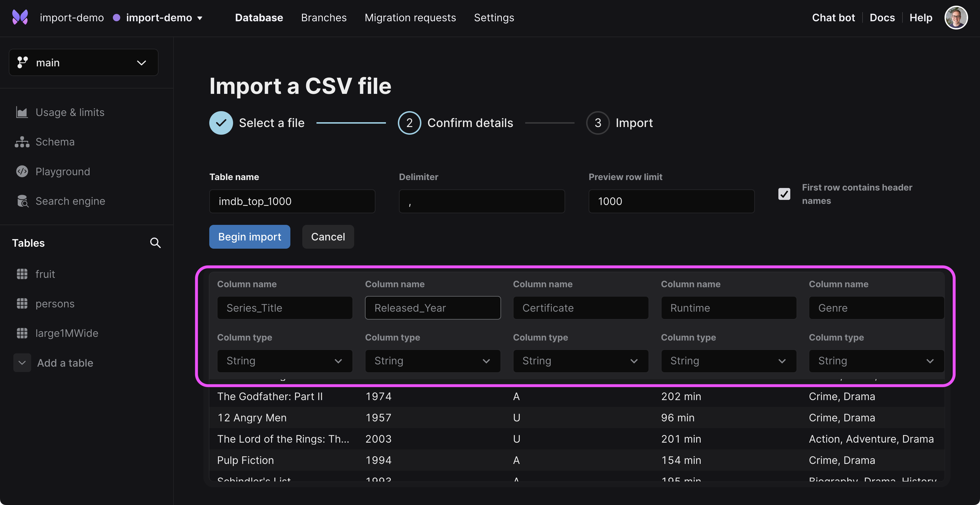Click Add a table label
Image resolution: width=980 pixels, height=505 pixels.
tap(65, 363)
